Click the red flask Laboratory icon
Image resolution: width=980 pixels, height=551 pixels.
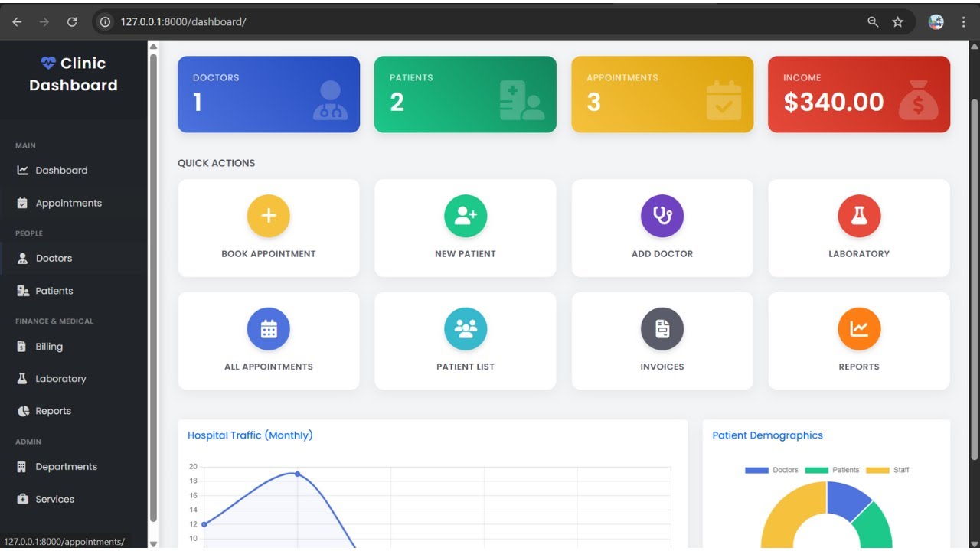[859, 216]
